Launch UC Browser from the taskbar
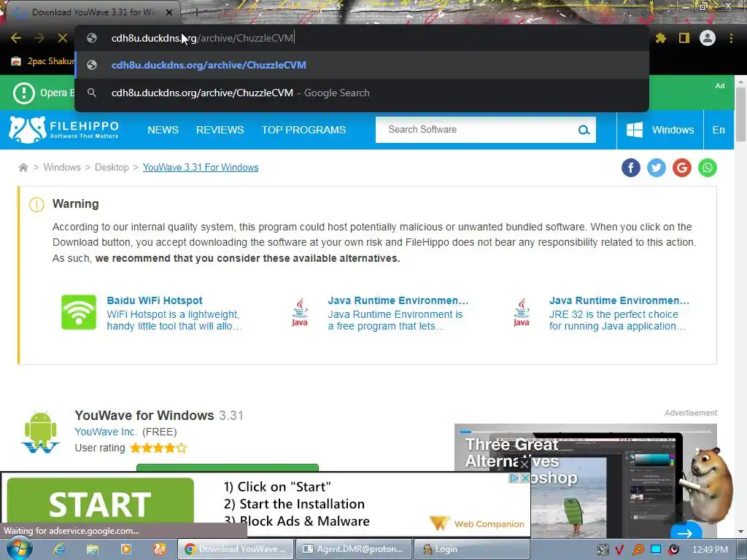This screenshot has height=560, width=747. pos(159,549)
